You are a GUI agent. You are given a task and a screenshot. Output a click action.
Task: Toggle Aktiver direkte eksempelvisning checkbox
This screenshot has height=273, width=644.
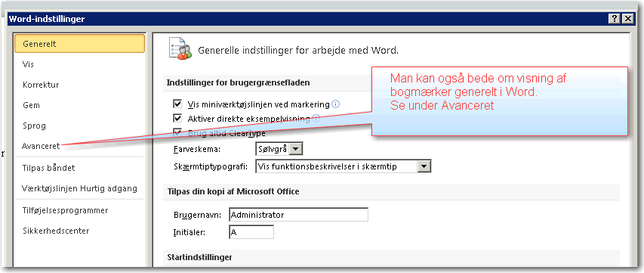(178, 119)
